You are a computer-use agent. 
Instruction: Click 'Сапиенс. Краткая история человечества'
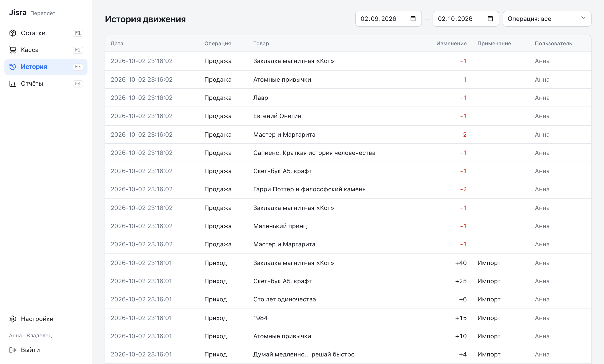coord(314,153)
